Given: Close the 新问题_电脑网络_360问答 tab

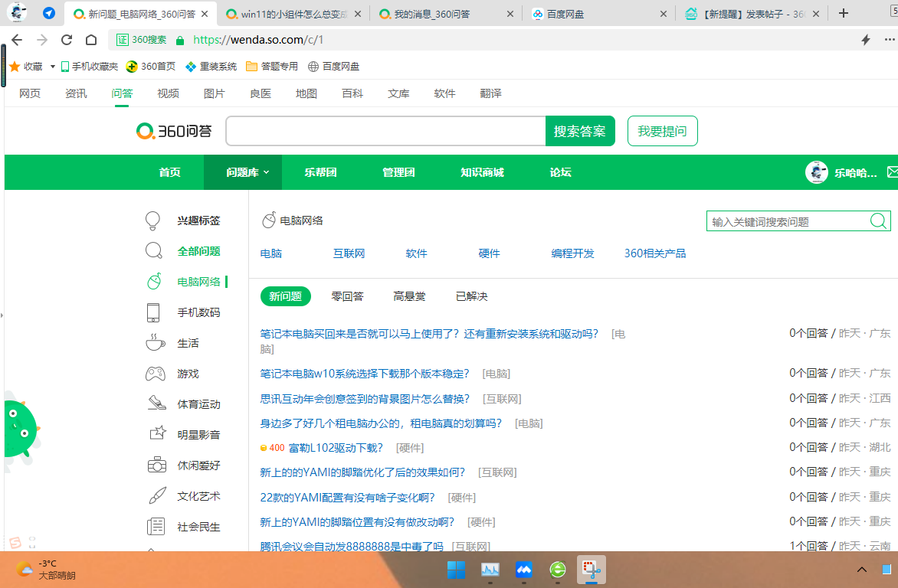Looking at the screenshot, I should click(x=205, y=14).
